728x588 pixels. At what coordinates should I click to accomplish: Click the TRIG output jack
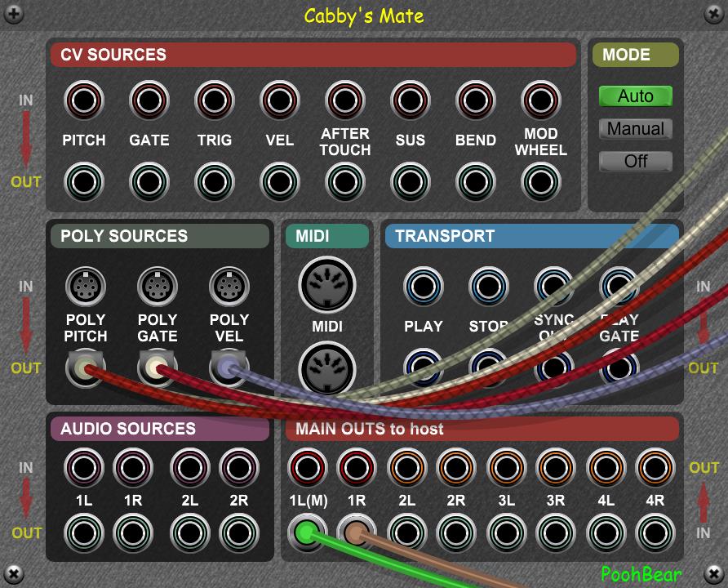(215, 181)
